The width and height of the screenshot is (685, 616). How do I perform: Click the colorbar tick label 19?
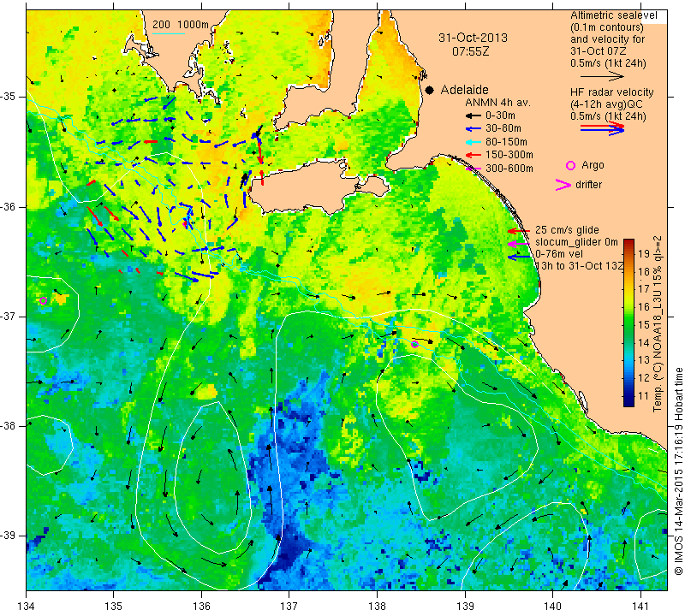[645, 253]
